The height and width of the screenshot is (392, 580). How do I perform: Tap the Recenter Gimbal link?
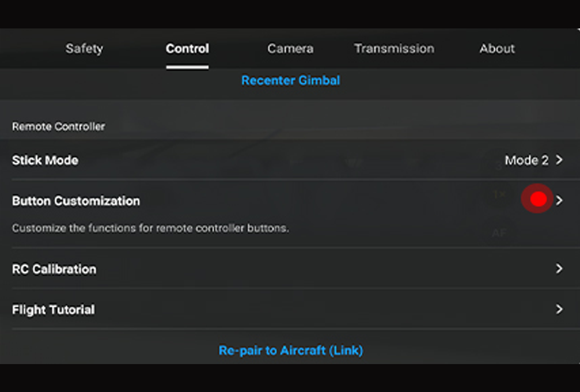[x=290, y=80]
